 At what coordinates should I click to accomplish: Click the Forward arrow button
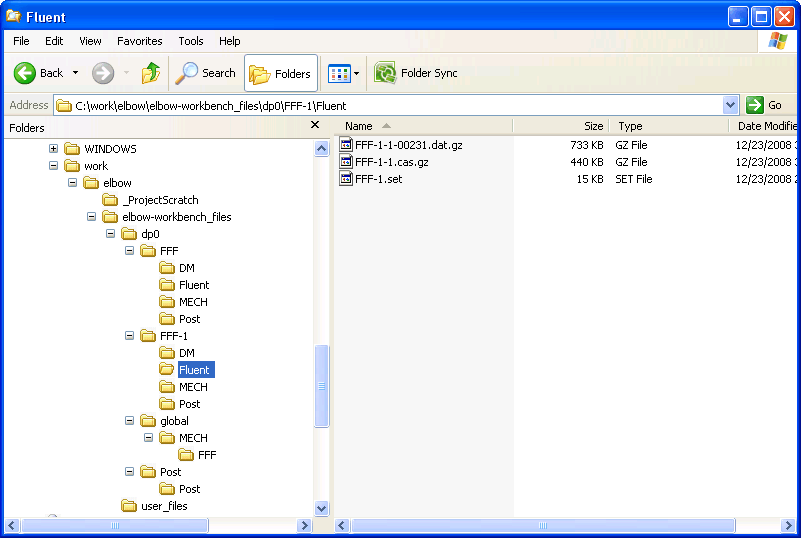click(103, 73)
